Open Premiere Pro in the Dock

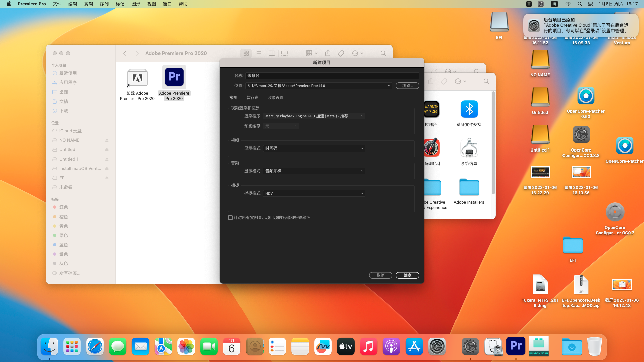tap(516, 346)
